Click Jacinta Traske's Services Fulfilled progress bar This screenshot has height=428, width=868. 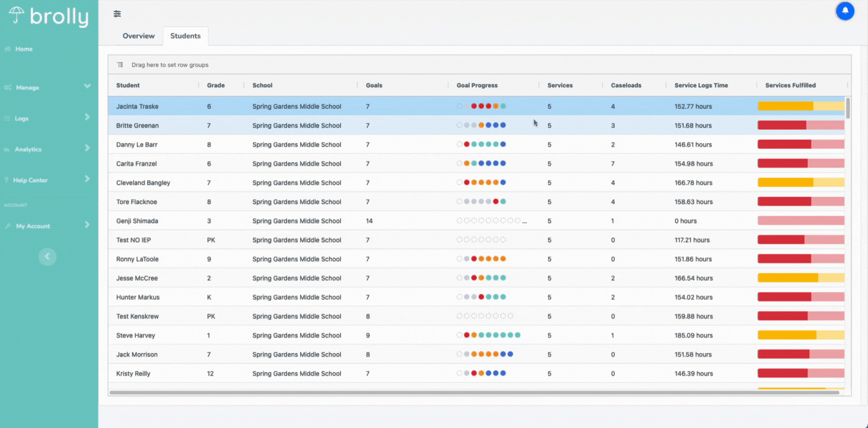point(801,106)
